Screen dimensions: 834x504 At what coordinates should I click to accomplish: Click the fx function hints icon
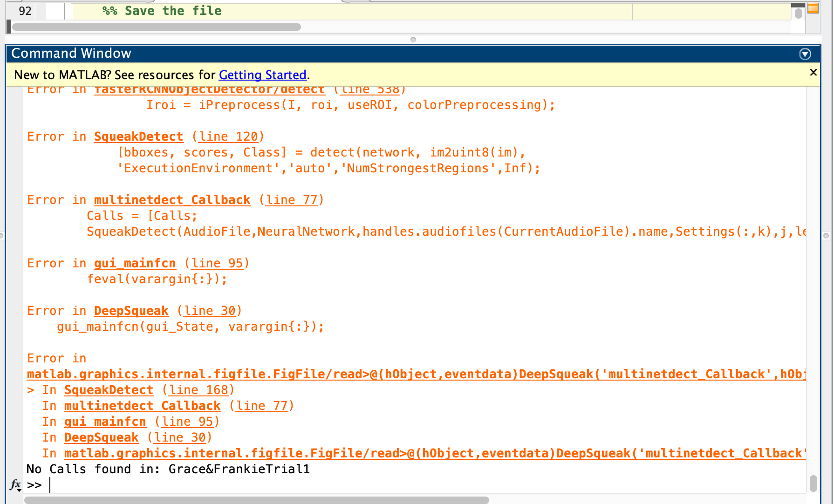click(x=15, y=485)
